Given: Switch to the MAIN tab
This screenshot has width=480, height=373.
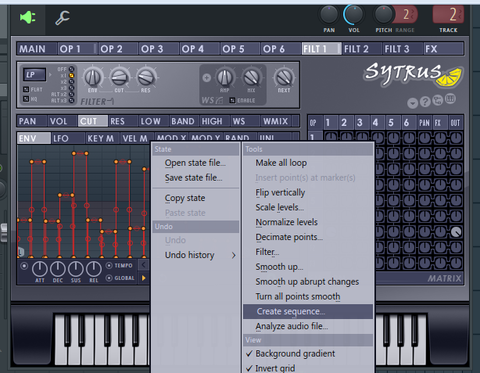Looking at the screenshot, I should click(37, 49).
